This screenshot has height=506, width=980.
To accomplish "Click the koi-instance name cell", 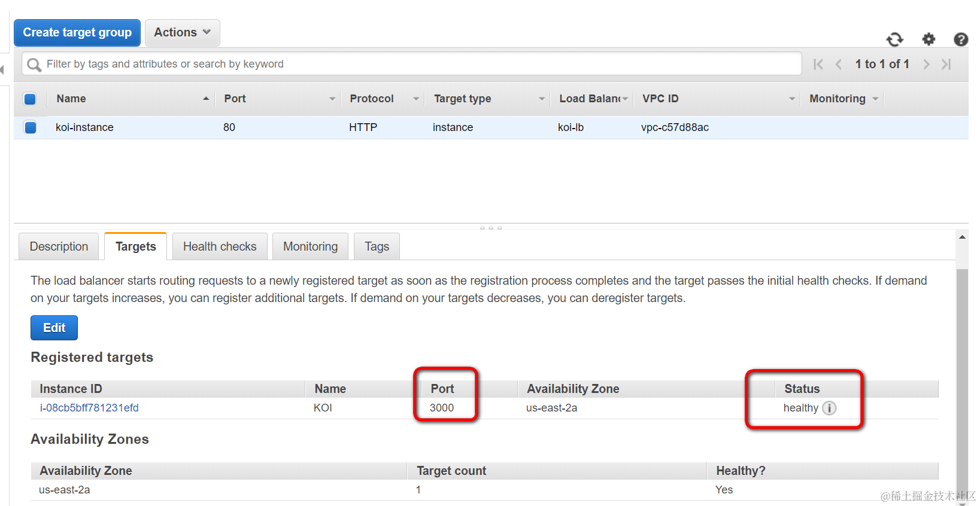I will (84, 127).
